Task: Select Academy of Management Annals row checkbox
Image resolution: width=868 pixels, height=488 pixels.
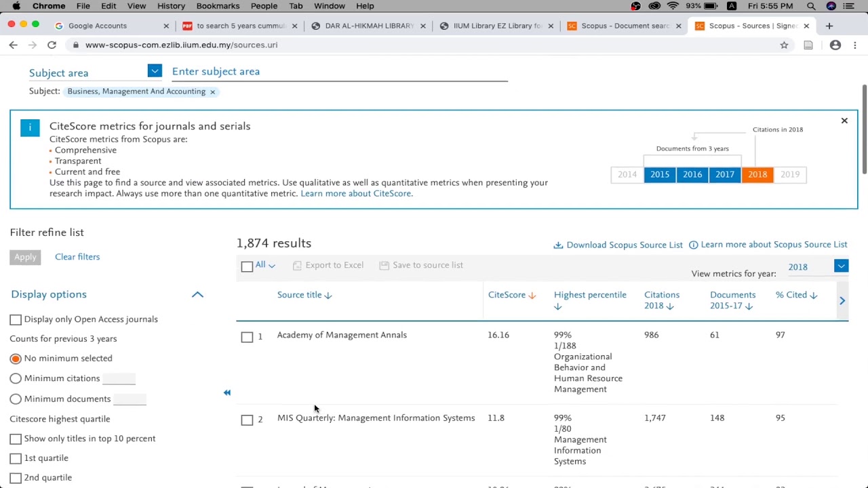Action: (247, 337)
